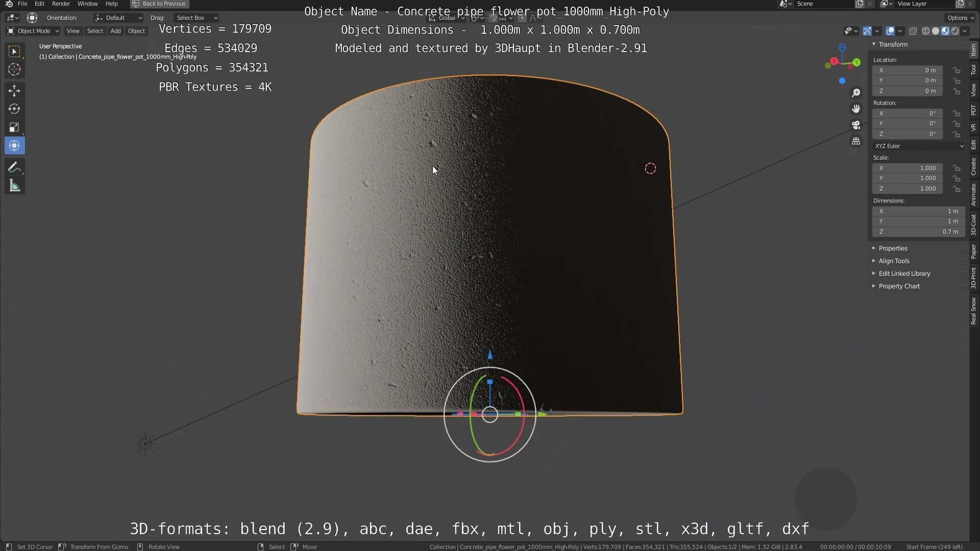Activate the Move tool

click(14, 91)
